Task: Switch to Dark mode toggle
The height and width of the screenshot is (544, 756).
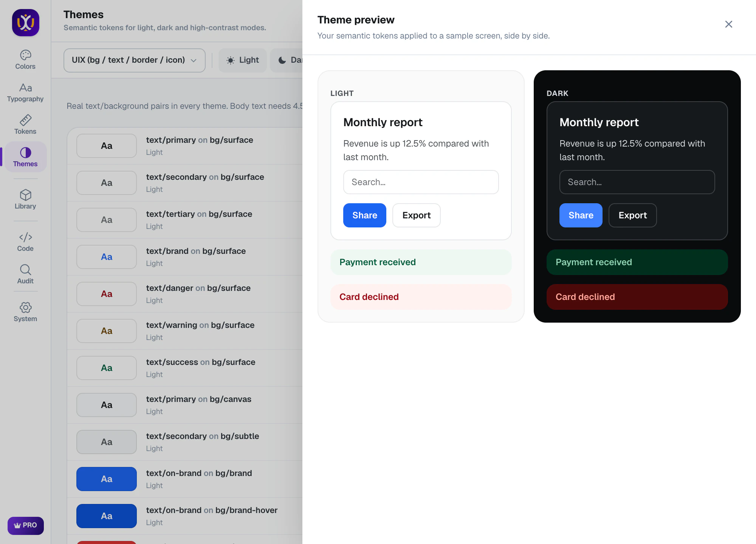Action: pyautogui.click(x=287, y=60)
